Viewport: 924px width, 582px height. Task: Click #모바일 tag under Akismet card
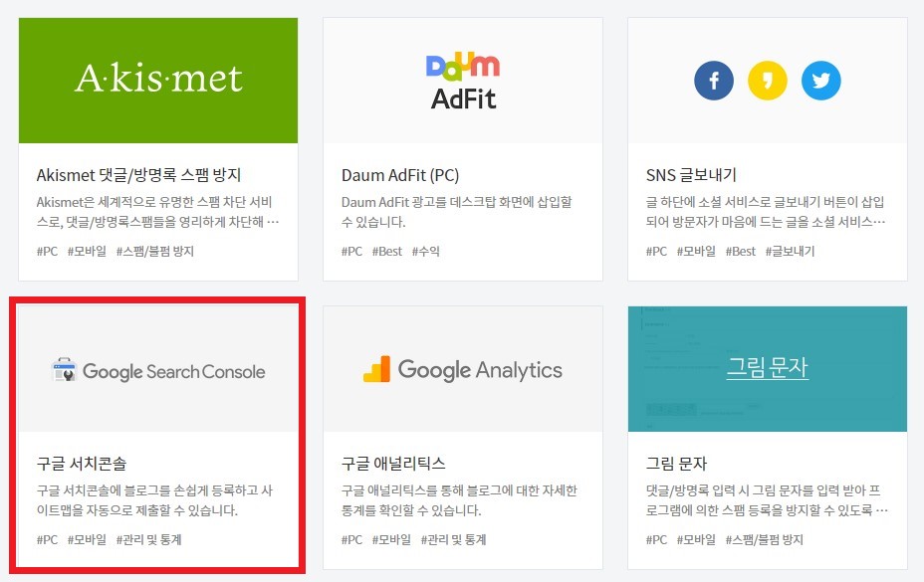coord(88,251)
